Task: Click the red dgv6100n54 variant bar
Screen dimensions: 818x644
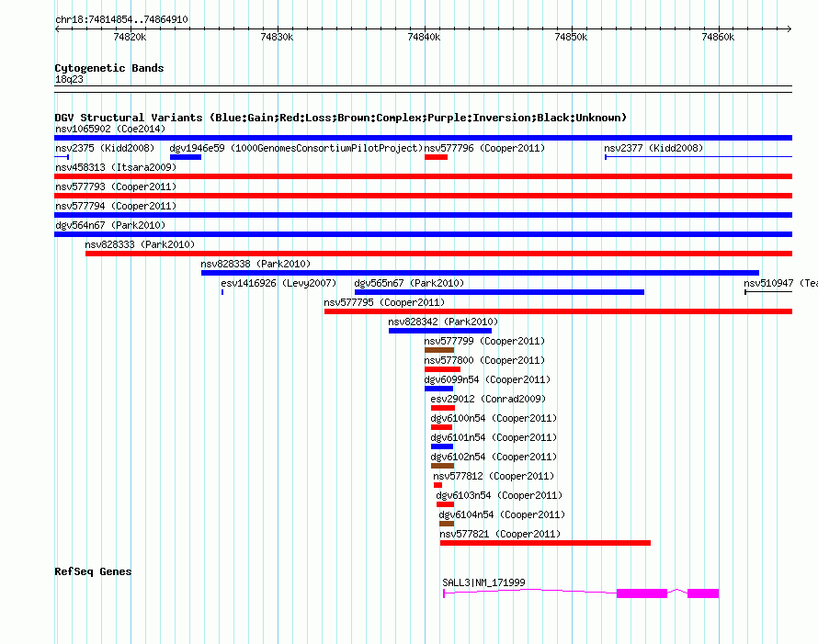Action: pyautogui.click(x=441, y=427)
